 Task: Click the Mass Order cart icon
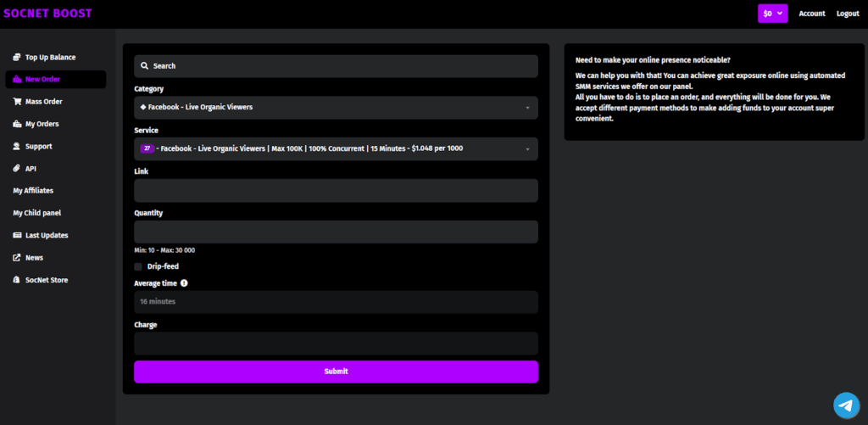pyautogui.click(x=17, y=102)
